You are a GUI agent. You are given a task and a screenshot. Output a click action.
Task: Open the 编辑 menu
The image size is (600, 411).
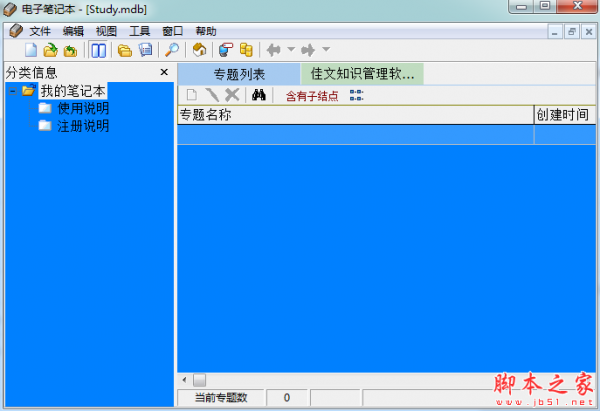[x=73, y=31]
